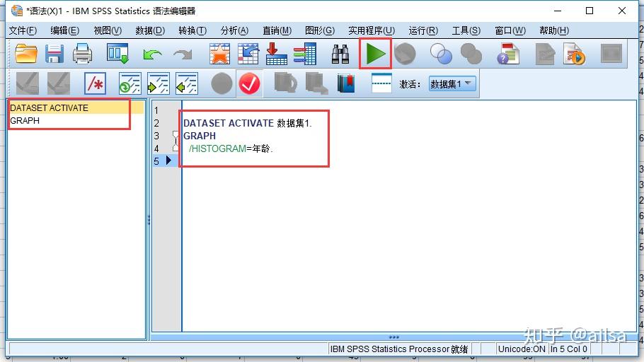Maximize the syntax editor window
The height and width of the screenshot is (362, 644).
coord(590,11)
